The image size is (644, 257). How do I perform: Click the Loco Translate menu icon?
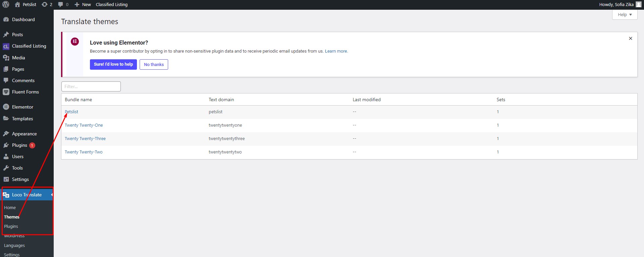pyautogui.click(x=6, y=195)
